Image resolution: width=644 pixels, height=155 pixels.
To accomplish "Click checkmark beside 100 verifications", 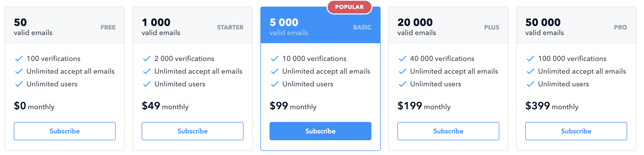I will click(x=19, y=59).
